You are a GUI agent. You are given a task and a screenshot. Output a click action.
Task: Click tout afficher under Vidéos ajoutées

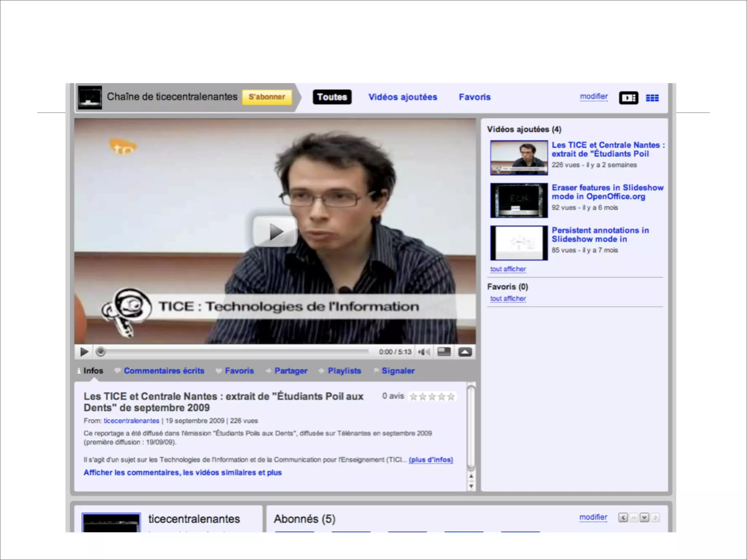click(508, 269)
